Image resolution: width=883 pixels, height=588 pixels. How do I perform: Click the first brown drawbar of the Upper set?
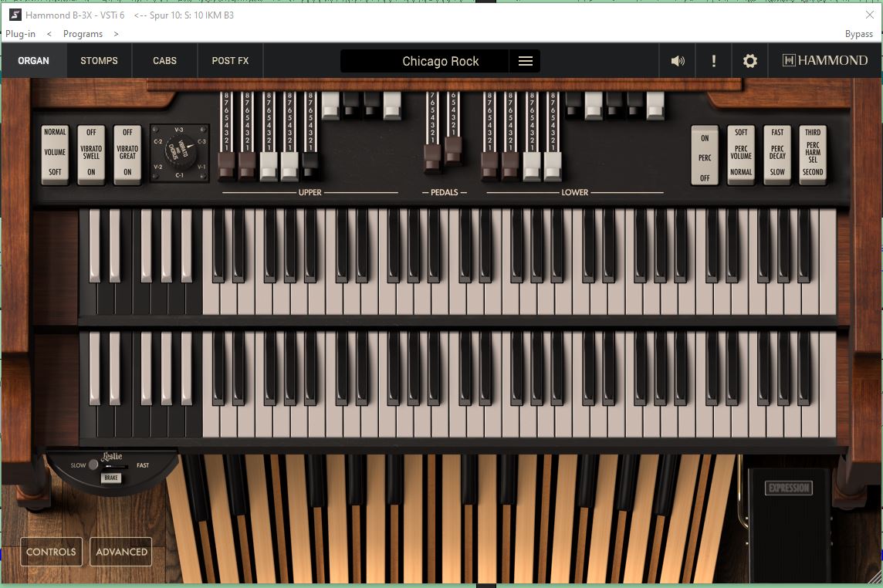pyautogui.click(x=226, y=166)
